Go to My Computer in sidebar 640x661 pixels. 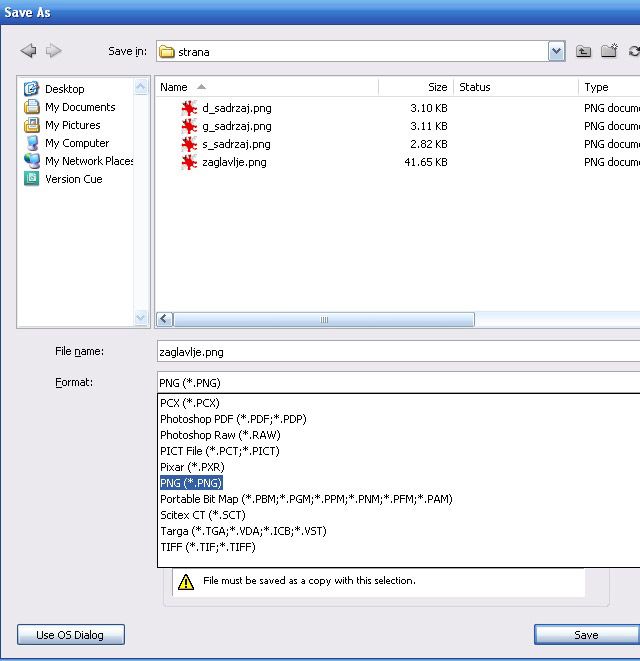(76, 143)
